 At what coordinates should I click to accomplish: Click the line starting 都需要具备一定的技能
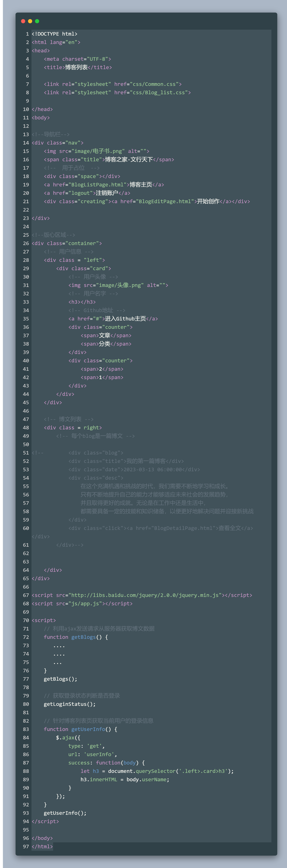click(167, 512)
